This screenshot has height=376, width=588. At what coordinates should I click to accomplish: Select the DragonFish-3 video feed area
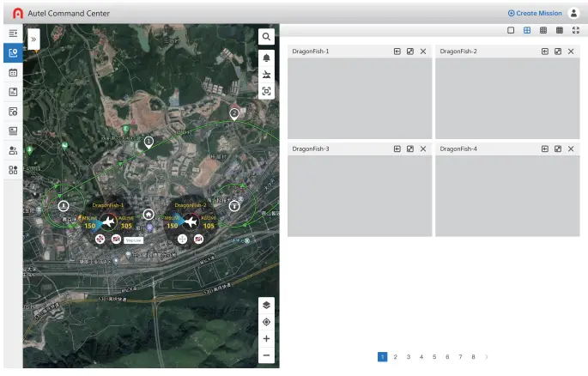coord(360,196)
